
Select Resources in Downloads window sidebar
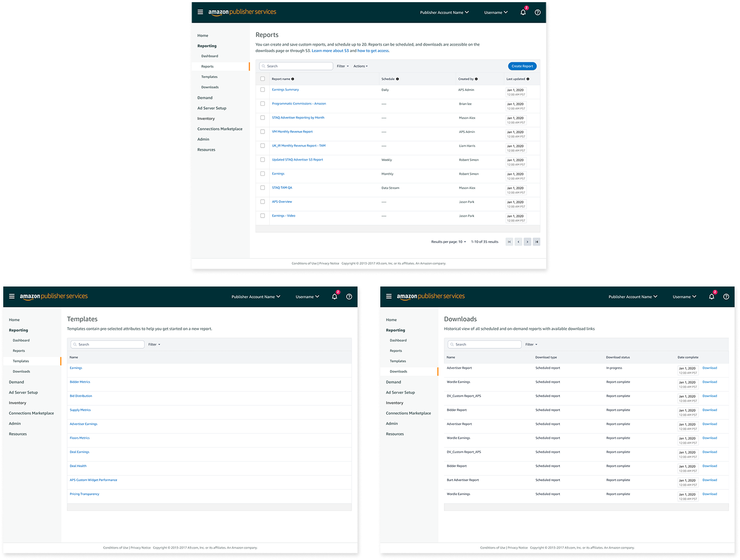[x=395, y=434]
